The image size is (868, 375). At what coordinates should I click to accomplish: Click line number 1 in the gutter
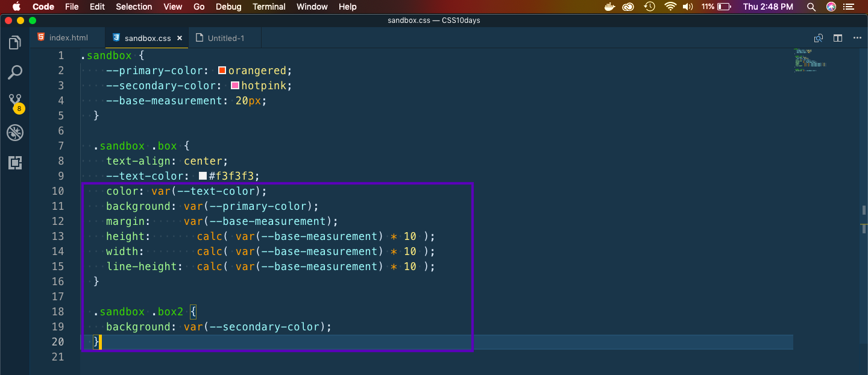[60, 55]
